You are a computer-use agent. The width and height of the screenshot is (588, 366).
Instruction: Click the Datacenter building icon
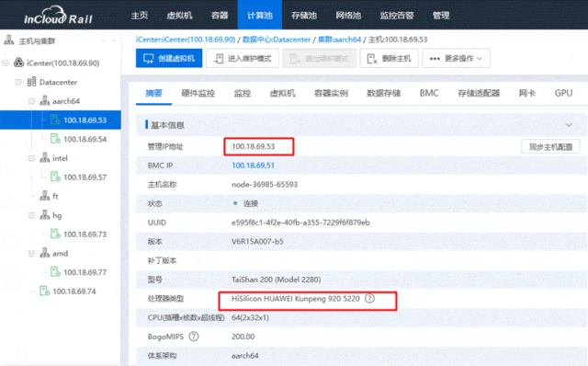tap(32, 82)
